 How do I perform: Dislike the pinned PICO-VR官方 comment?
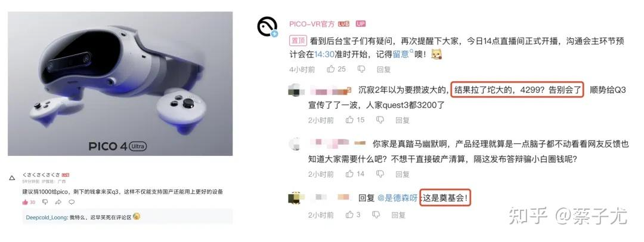point(361,69)
